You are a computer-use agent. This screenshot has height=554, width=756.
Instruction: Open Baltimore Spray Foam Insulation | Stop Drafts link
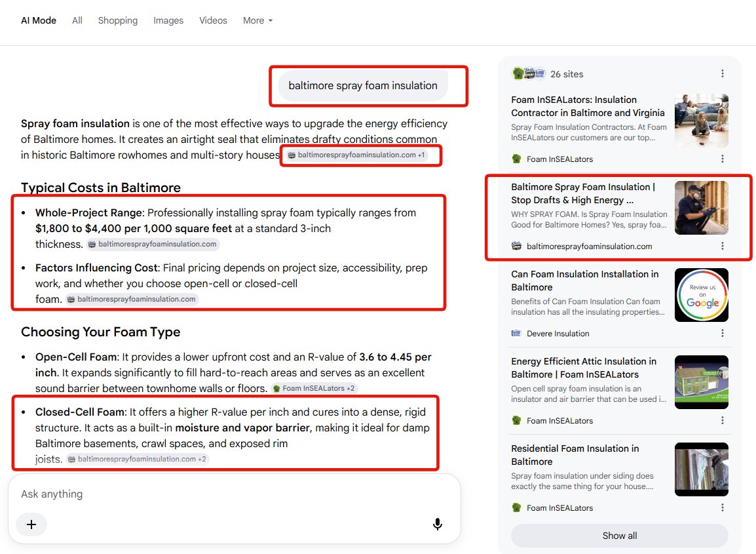(x=583, y=193)
